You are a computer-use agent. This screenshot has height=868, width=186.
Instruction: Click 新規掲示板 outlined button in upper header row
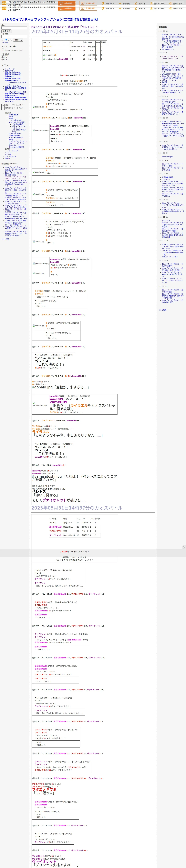coord(88,3)
